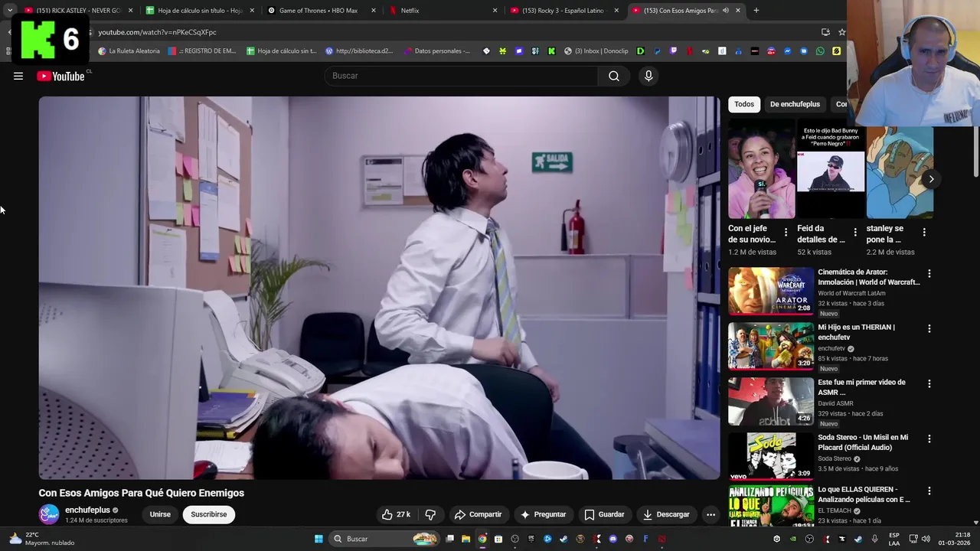Open options for 'Feid da detalles de' short
The image size is (980, 551).
coord(854,232)
